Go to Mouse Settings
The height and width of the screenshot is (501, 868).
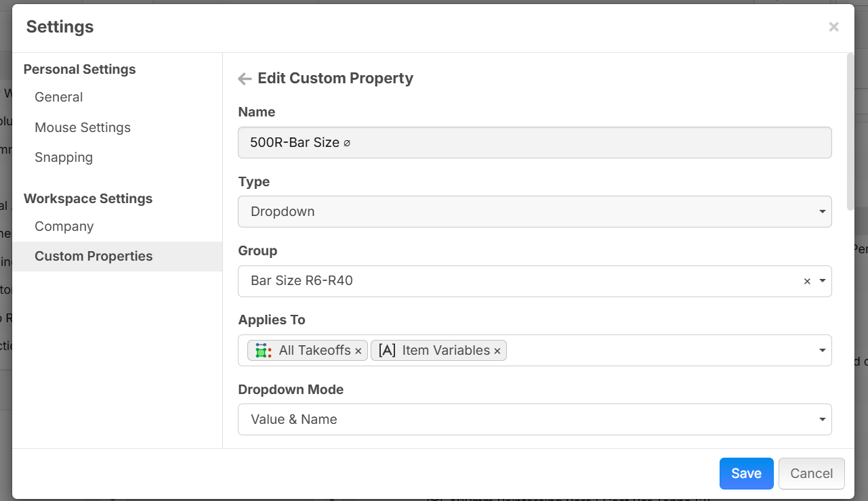point(83,128)
